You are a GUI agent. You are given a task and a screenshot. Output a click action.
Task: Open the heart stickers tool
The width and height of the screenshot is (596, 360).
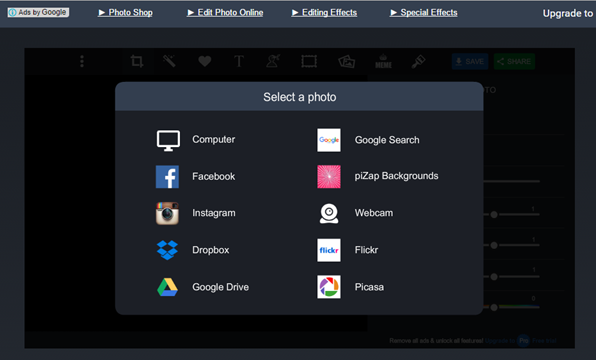205,61
